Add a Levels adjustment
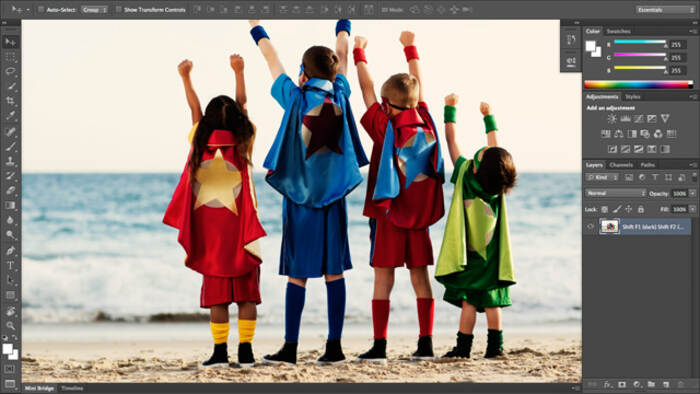700x394 pixels. click(x=625, y=119)
